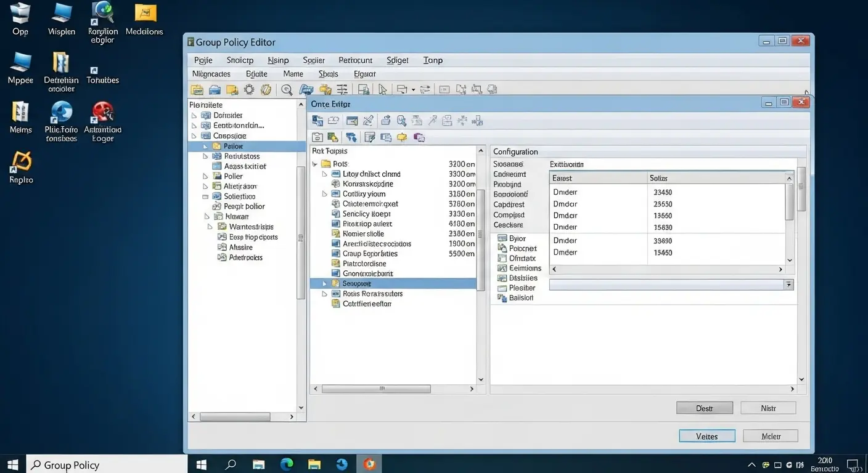
Task: Click the Group Policy search box on the taskbar
Action: 106,464
